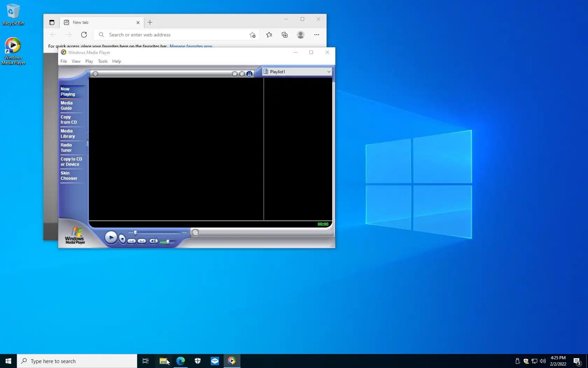Toggle the menu bar hide button

click(95, 74)
